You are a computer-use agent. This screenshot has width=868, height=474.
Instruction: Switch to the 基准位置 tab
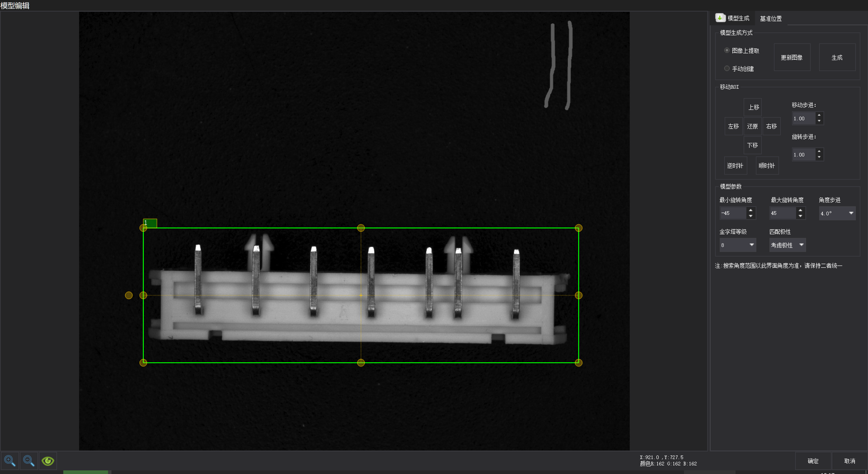(x=771, y=19)
